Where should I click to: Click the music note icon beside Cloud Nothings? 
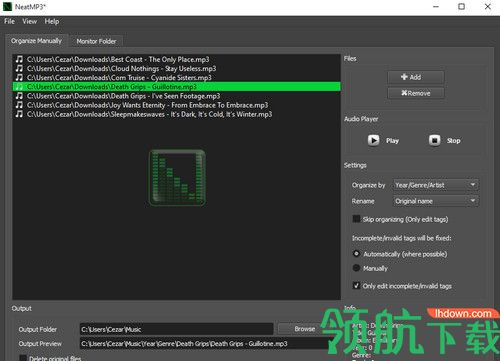[20, 68]
